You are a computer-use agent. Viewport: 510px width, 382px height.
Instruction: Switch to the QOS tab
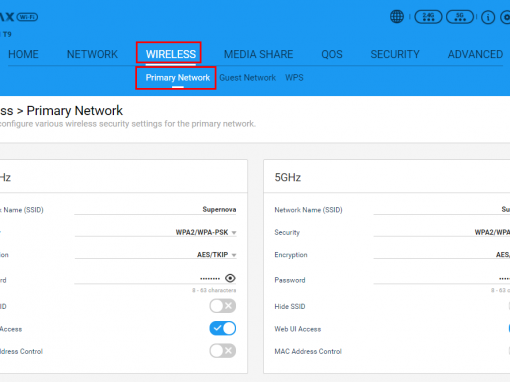tap(332, 54)
